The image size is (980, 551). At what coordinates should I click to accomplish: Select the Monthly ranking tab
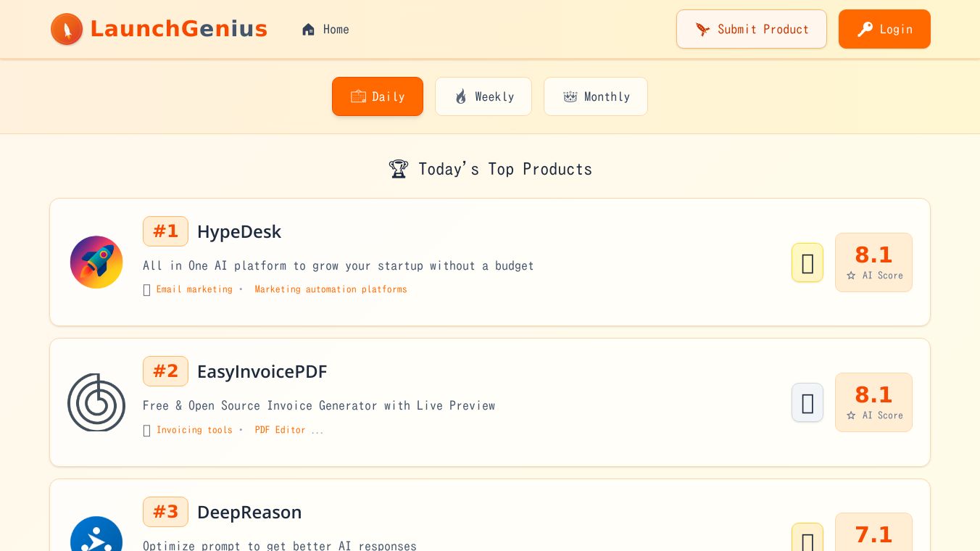coord(596,96)
